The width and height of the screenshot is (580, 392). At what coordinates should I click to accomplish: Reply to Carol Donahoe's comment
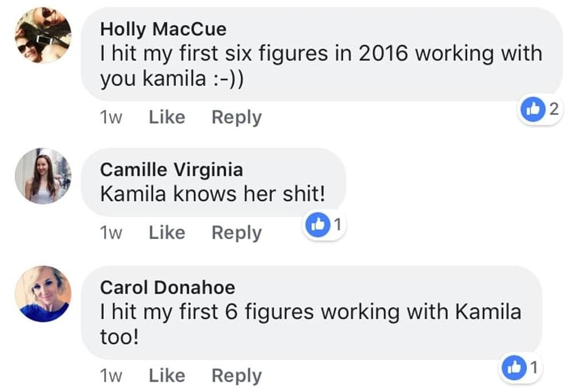pyautogui.click(x=237, y=376)
